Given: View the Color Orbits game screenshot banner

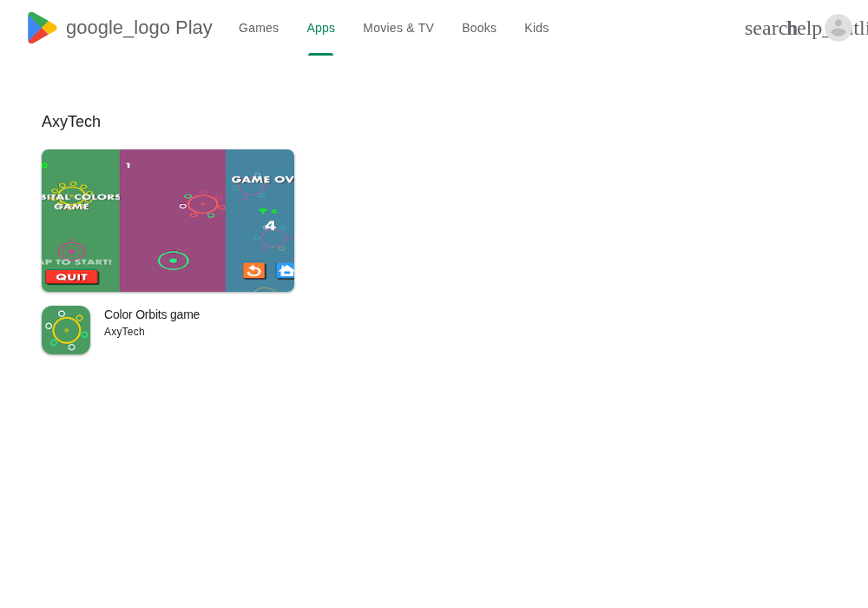Looking at the screenshot, I should [x=168, y=221].
